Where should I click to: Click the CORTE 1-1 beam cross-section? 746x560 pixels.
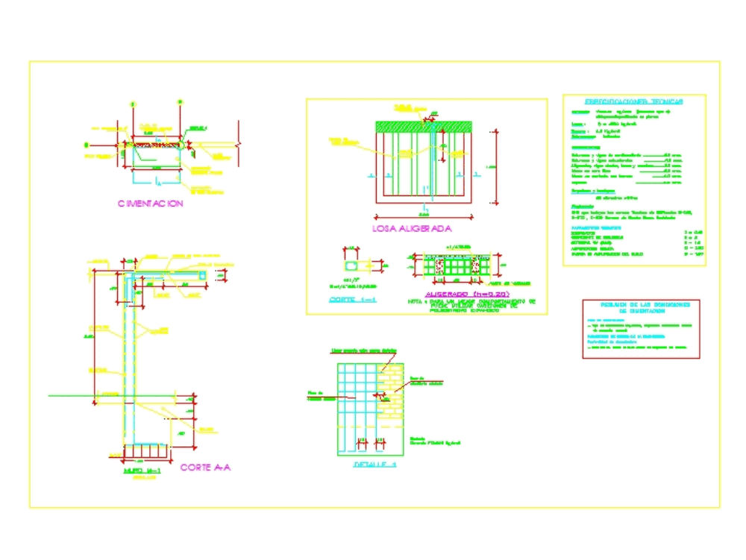(x=351, y=265)
